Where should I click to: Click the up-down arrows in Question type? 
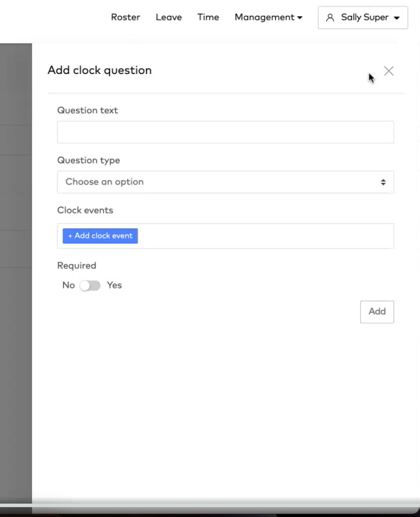tap(383, 182)
